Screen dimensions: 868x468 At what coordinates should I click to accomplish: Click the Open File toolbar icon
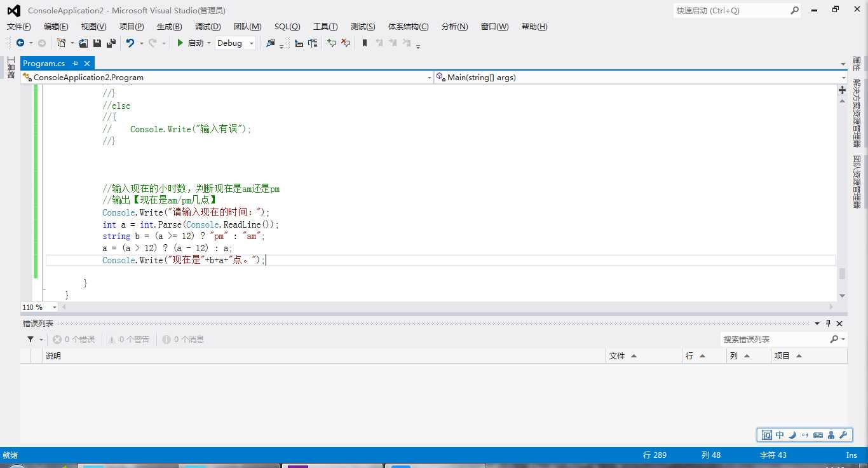(x=83, y=43)
